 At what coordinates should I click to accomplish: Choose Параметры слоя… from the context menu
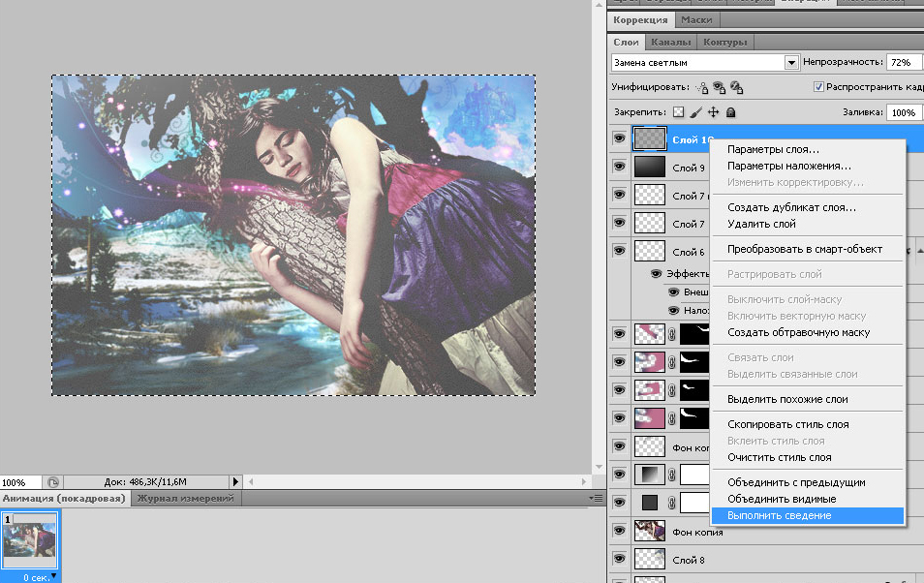pyautogui.click(x=773, y=149)
